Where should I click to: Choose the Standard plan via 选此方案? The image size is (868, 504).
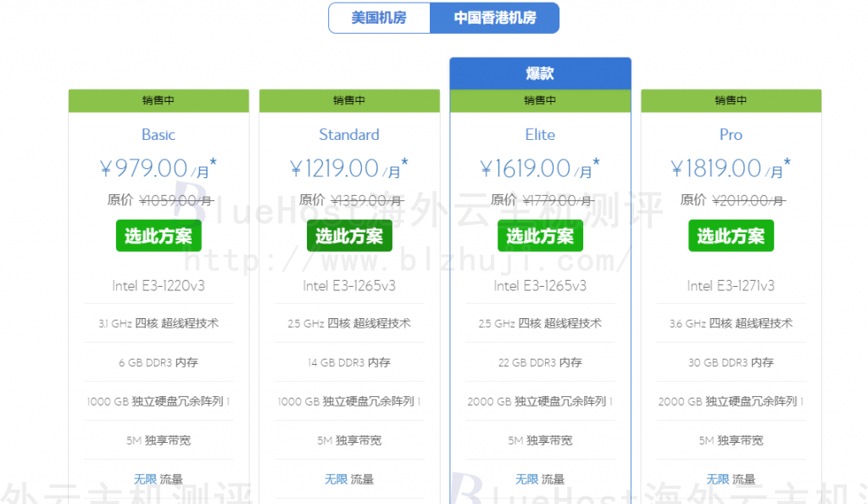pos(349,236)
